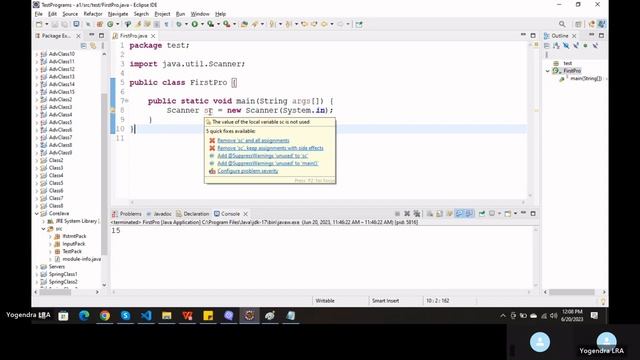The width and height of the screenshot is (640, 360).
Task: Minimize the editor area
Action: click(523, 36)
